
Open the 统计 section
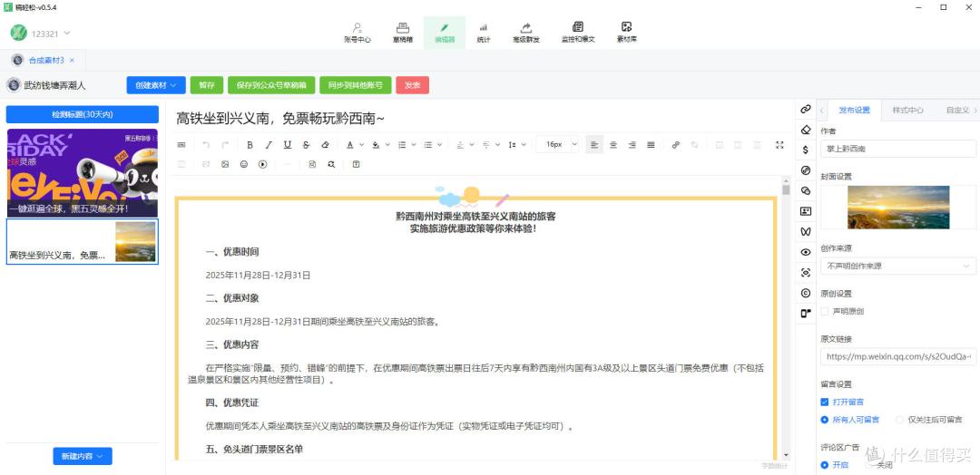click(x=483, y=33)
